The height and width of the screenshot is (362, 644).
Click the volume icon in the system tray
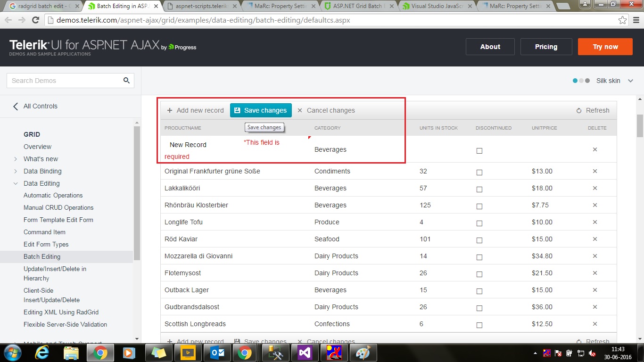(592, 353)
